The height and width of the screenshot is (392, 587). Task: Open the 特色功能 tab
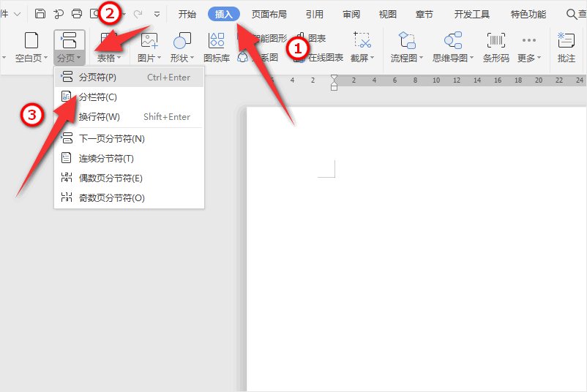pos(528,14)
